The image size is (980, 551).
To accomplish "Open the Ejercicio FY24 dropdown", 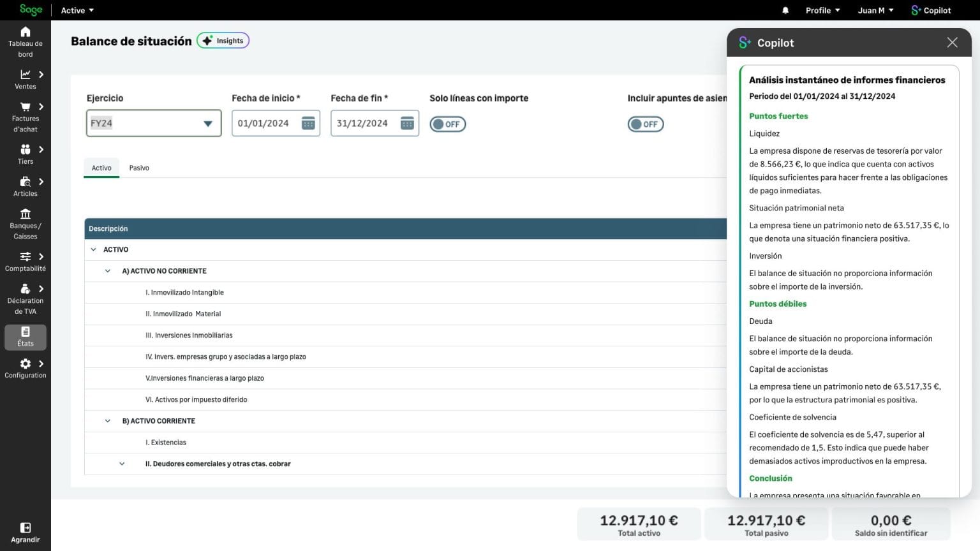I will (x=208, y=123).
